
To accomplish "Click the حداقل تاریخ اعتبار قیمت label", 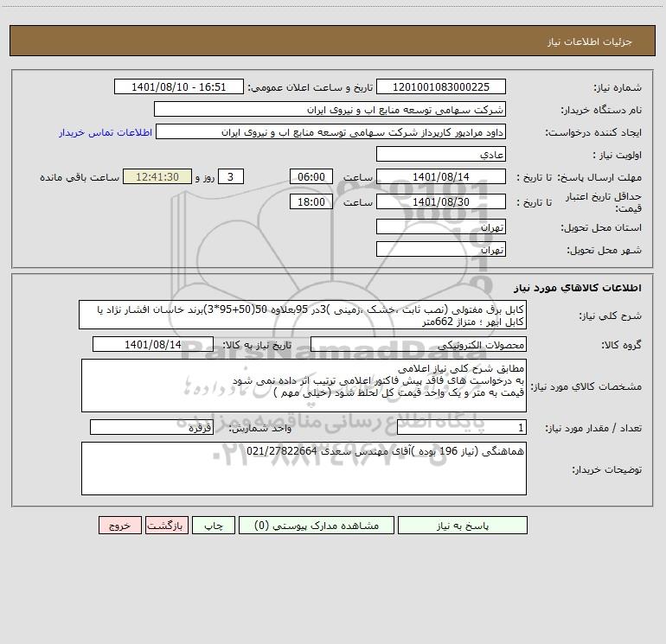I will coord(604,202).
